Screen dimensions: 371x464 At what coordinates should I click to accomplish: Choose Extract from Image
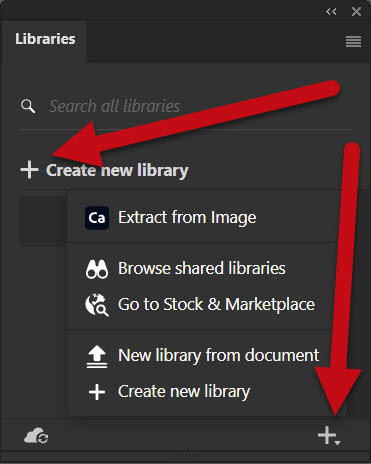click(187, 218)
